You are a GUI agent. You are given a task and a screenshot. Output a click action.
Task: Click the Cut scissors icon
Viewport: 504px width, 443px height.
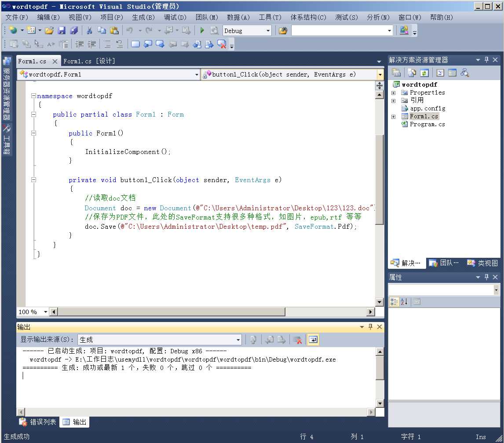pos(89,30)
